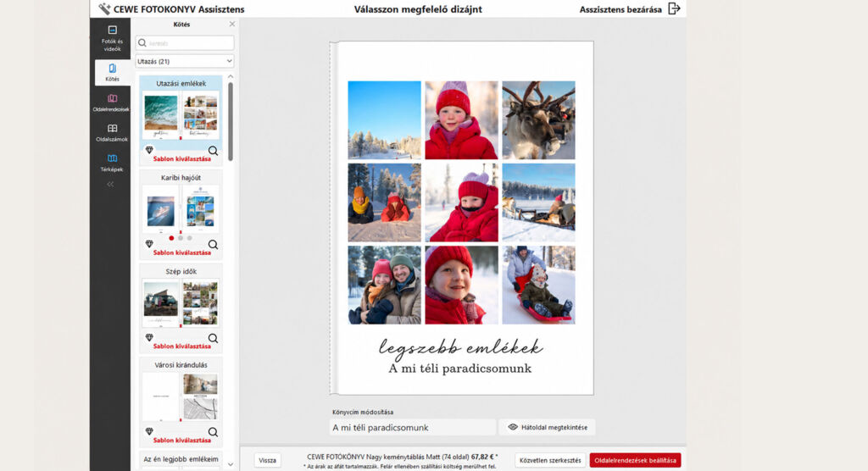
Task: Select the Kötés sidebar icon
Action: (112, 73)
